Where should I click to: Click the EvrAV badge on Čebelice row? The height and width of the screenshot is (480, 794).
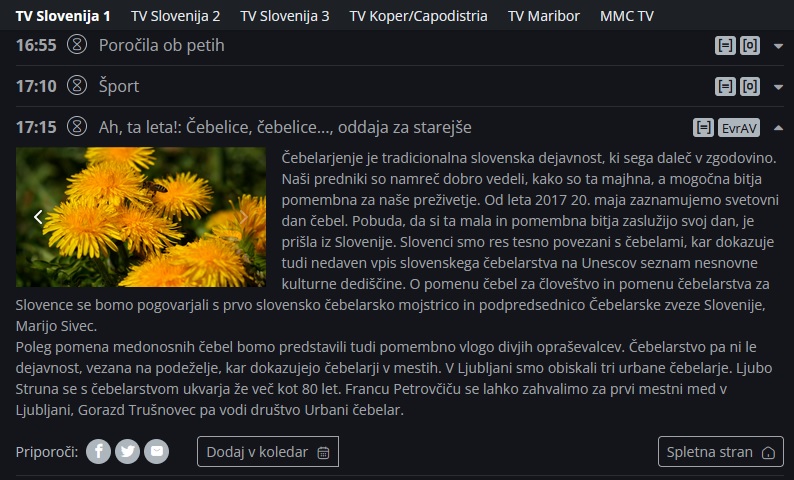tap(739, 128)
